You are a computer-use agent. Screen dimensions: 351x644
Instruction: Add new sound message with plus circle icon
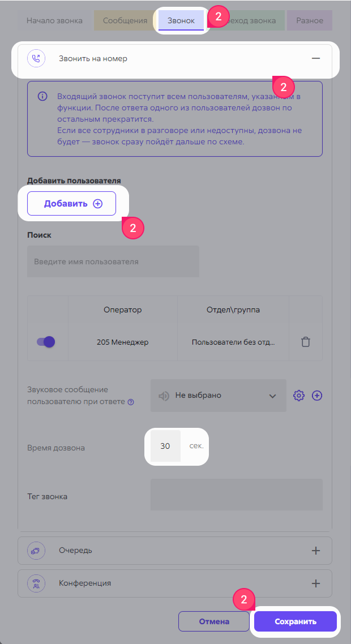coord(317,396)
